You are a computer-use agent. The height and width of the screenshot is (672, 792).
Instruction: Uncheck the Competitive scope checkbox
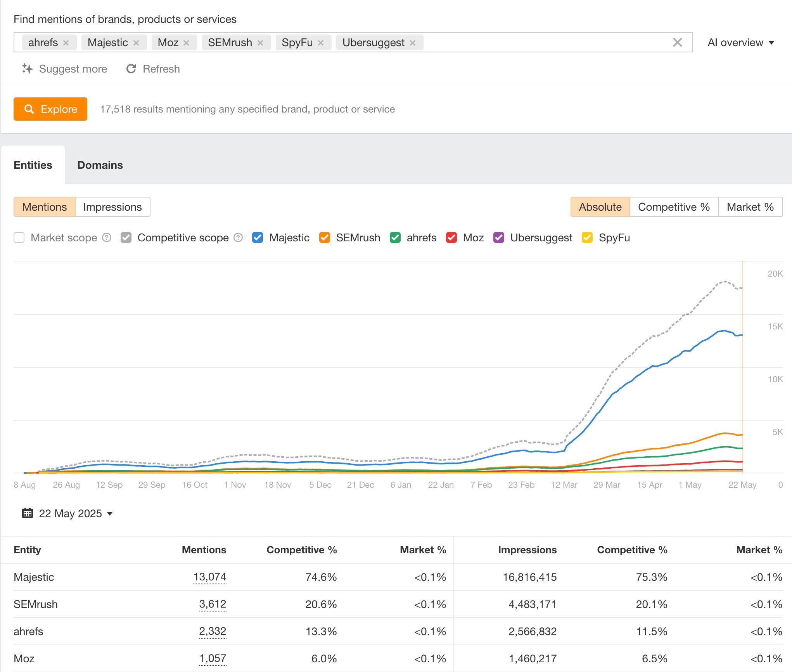pyautogui.click(x=126, y=237)
